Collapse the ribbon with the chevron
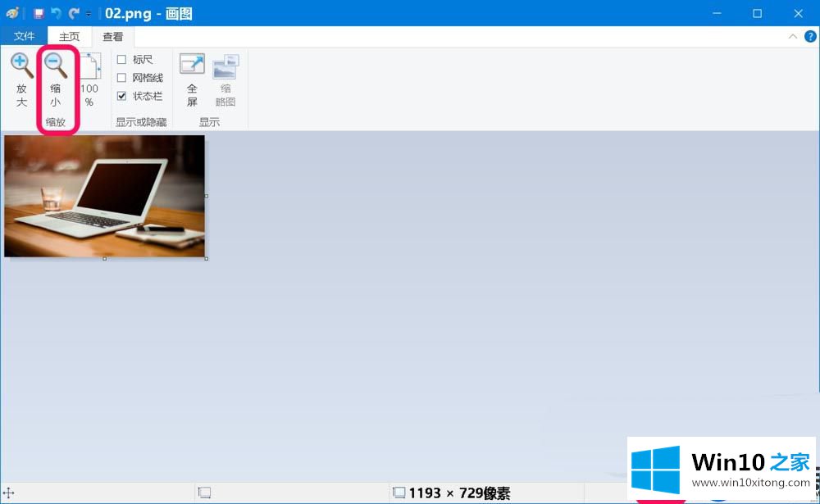 point(793,36)
